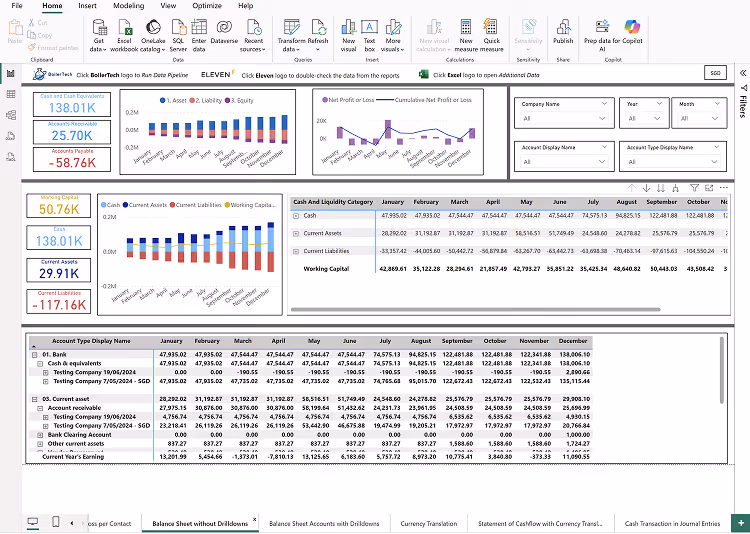Image resolution: width=750 pixels, height=534 pixels.
Task: Open Recent sources
Action: pyautogui.click(x=254, y=36)
